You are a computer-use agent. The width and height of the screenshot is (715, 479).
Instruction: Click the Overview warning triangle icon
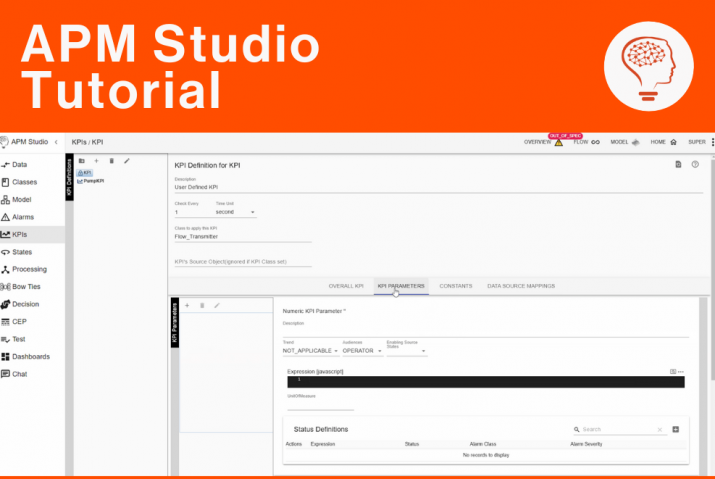pos(558,143)
